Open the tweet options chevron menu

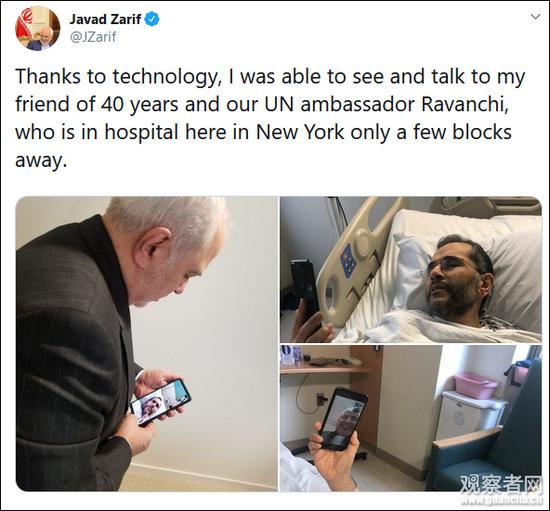(x=535, y=16)
